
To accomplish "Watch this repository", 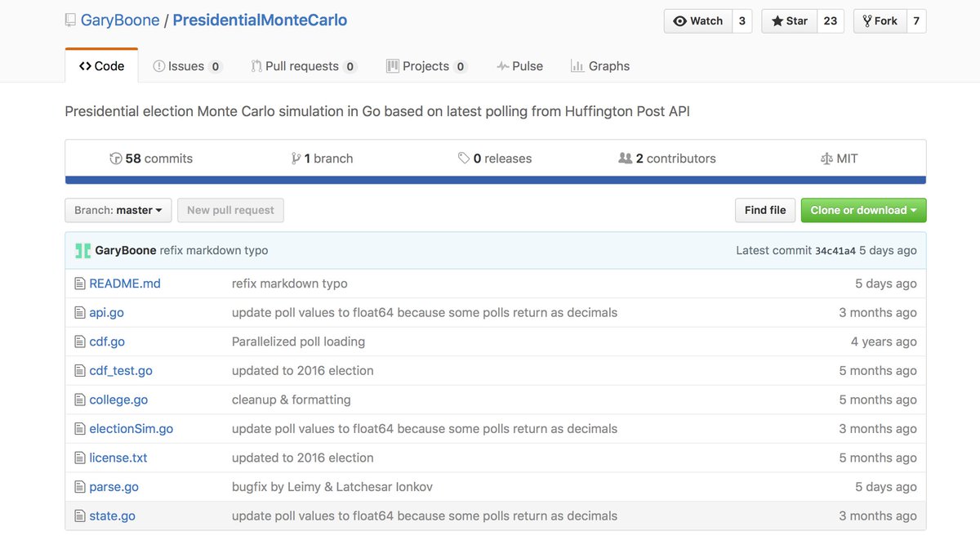I will pyautogui.click(x=698, y=21).
